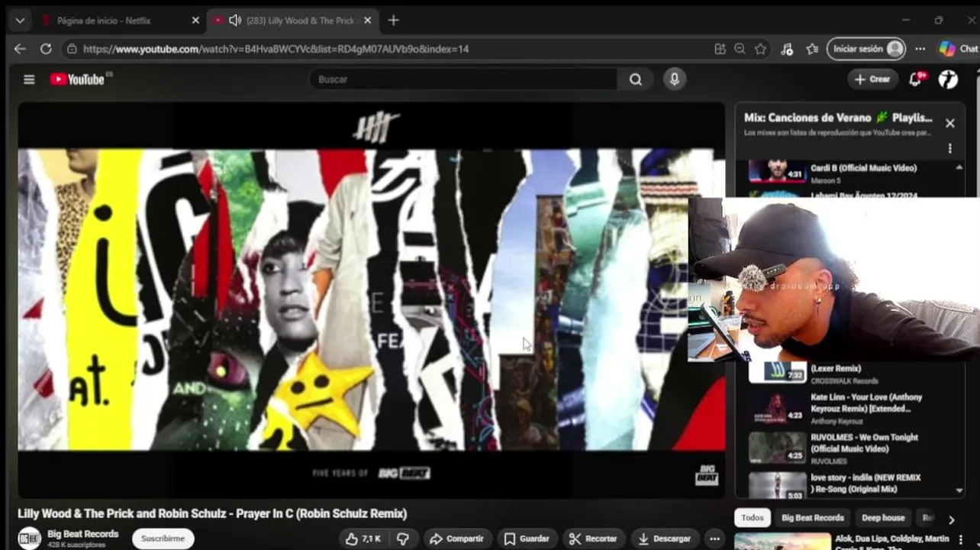
Task: Open the media control music icon
Action: [787, 49]
